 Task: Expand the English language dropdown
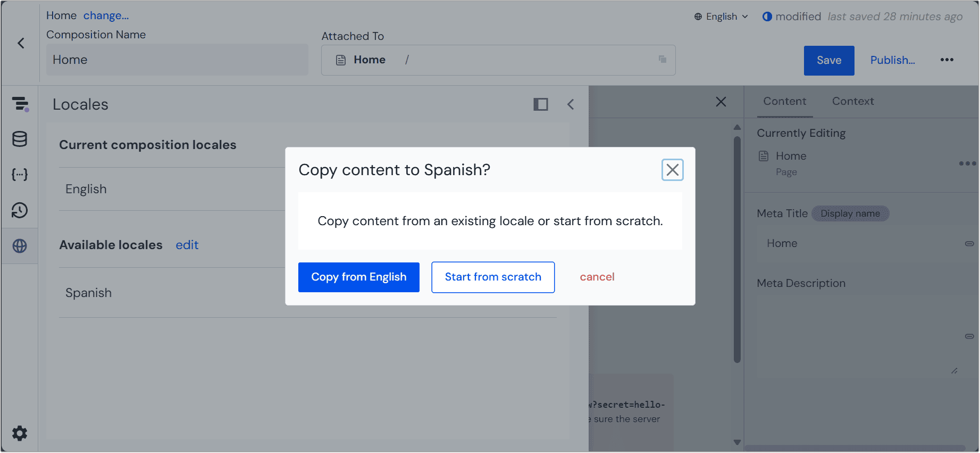point(721,17)
